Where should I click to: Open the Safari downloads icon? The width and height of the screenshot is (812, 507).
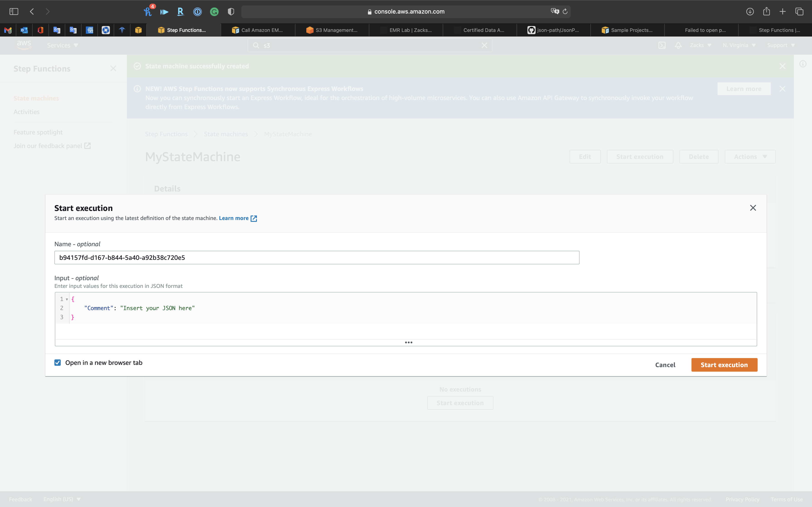point(750,12)
